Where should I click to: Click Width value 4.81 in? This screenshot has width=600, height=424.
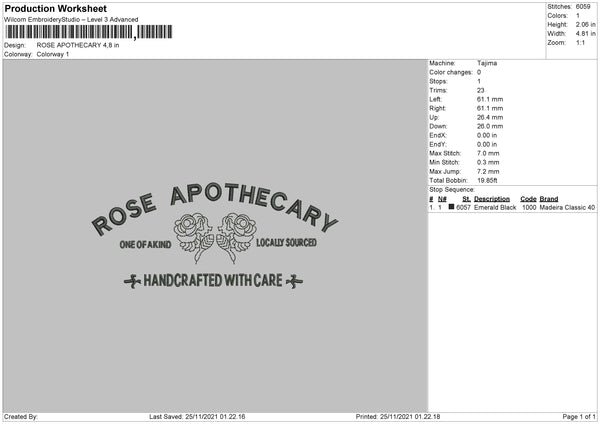(x=585, y=34)
